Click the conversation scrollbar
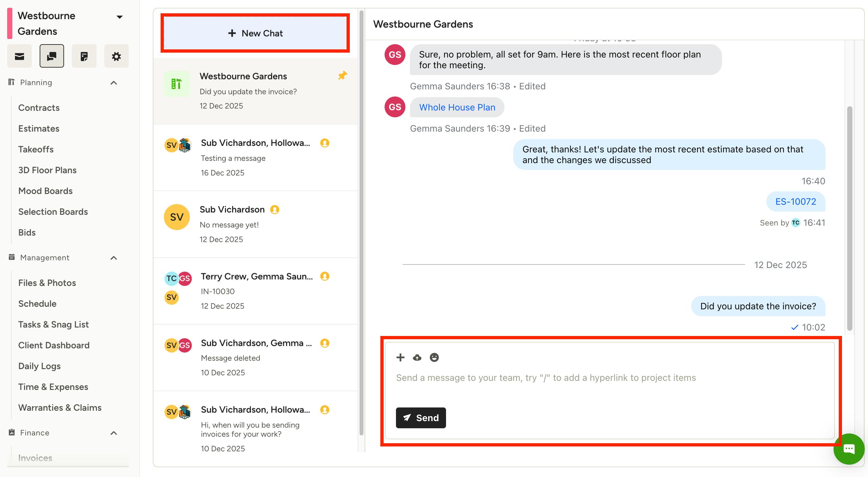The image size is (868, 477). click(849, 218)
